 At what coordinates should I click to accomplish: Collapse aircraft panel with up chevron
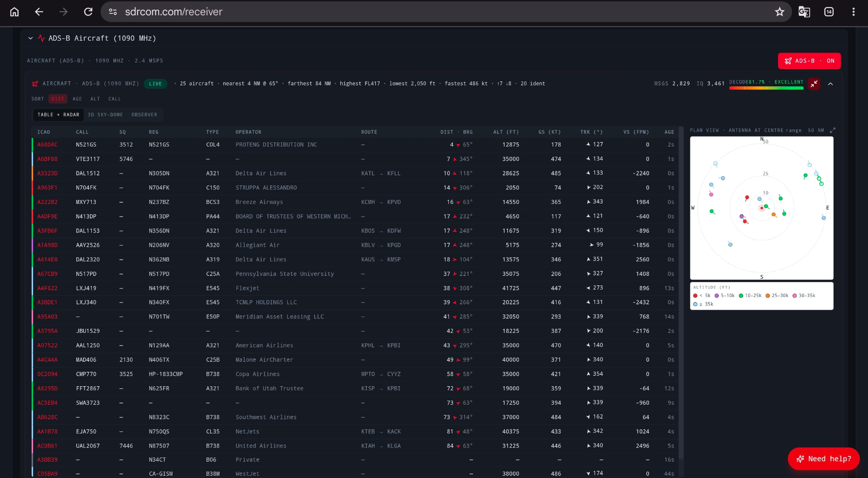830,84
